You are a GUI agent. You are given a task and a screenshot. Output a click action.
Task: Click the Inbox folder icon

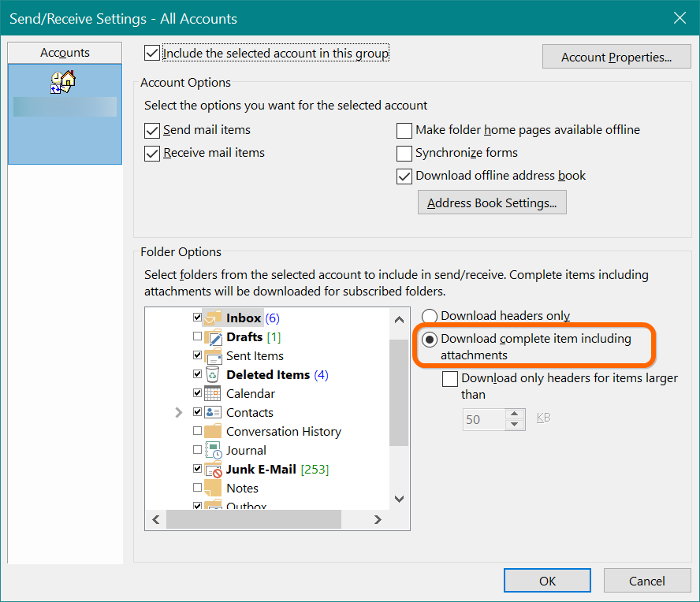pyautogui.click(x=213, y=318)
